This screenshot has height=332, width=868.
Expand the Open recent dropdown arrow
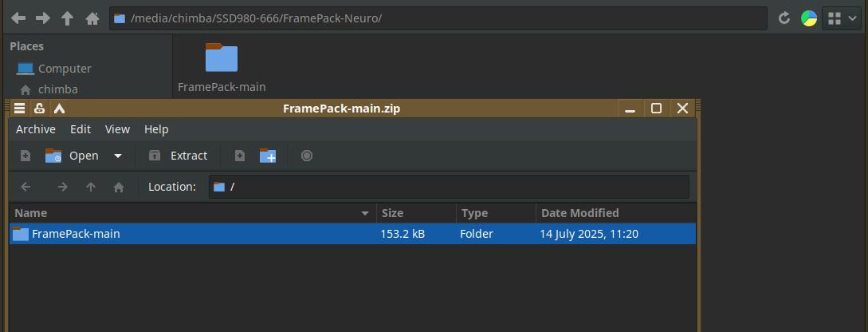(118, 156)
